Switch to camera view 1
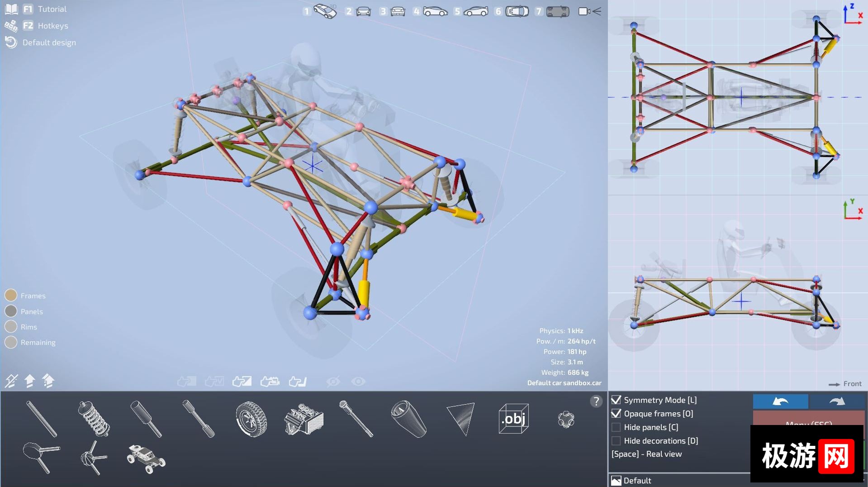Screen dimensions: 868x487 point(320,11)
